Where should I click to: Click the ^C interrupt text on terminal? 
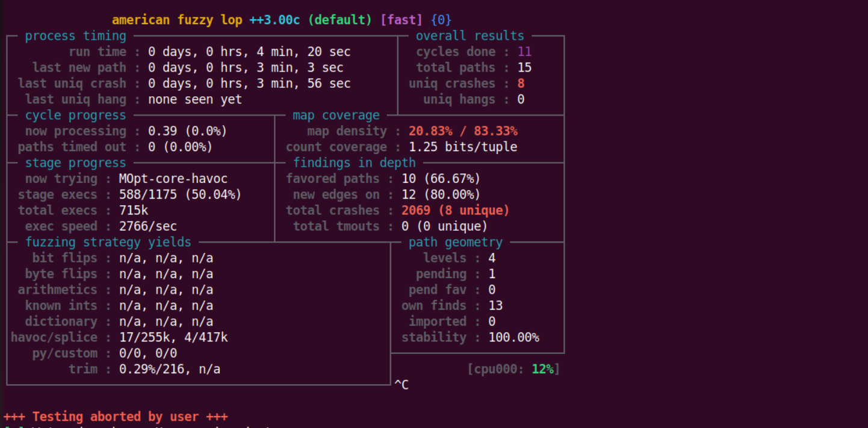point(401,384)
